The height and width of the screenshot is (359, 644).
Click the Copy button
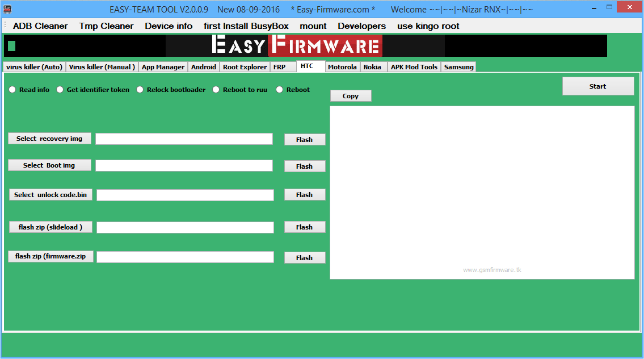351,96
